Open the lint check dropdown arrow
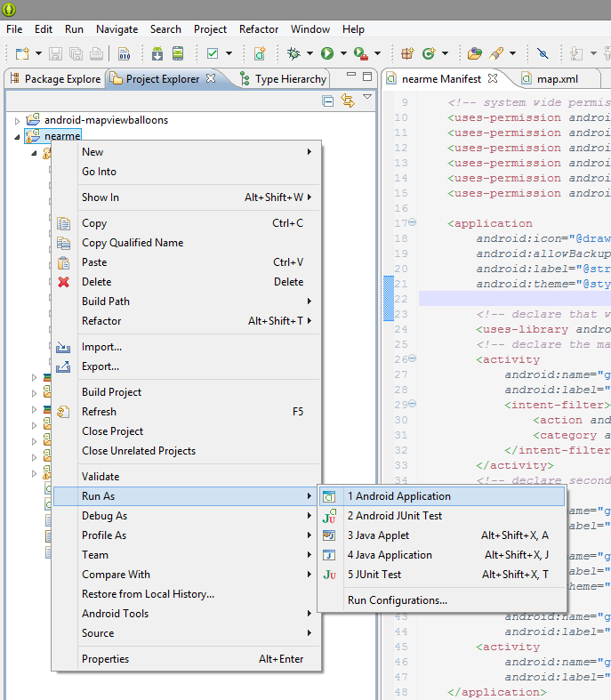Image resolution: width=611 pixels, height=700 pixels. [x=229, y=54]
